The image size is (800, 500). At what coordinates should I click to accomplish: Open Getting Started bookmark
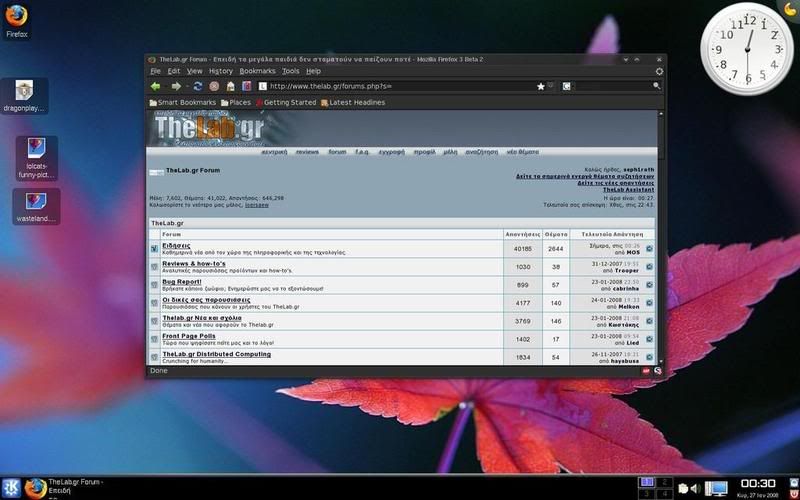286,103
